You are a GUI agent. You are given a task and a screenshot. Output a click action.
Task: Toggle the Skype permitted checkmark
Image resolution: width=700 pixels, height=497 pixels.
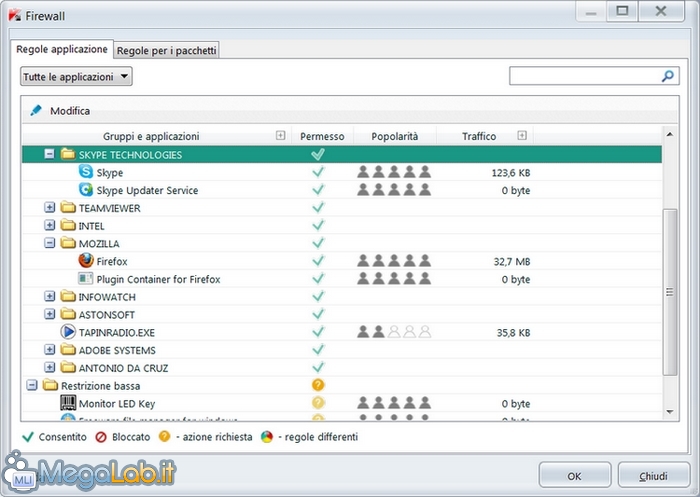coord(318,172)
